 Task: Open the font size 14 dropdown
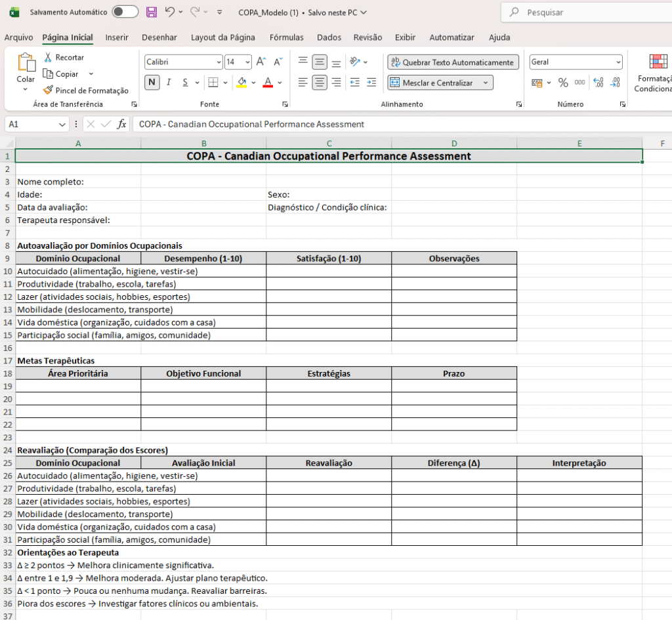[x=247, y=62]
